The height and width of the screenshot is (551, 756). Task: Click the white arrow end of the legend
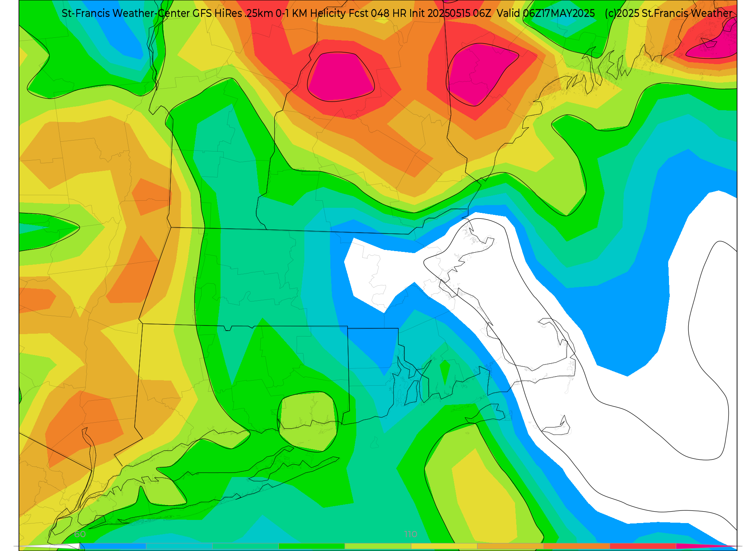point(47,546)
